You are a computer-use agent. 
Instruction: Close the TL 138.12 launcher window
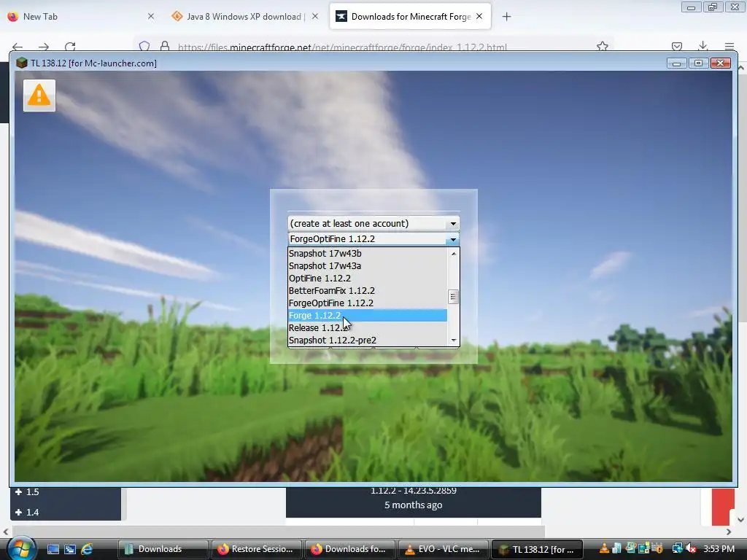coord(720,63)
